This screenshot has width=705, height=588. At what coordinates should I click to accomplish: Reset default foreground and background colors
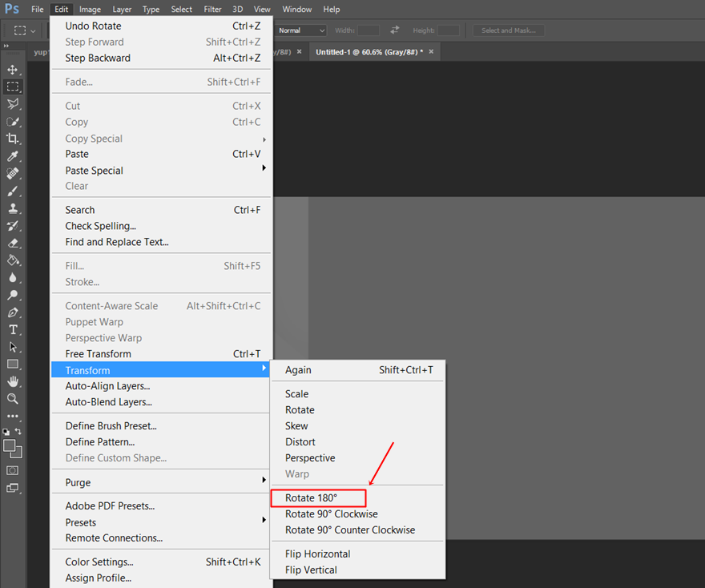(6, 432)
